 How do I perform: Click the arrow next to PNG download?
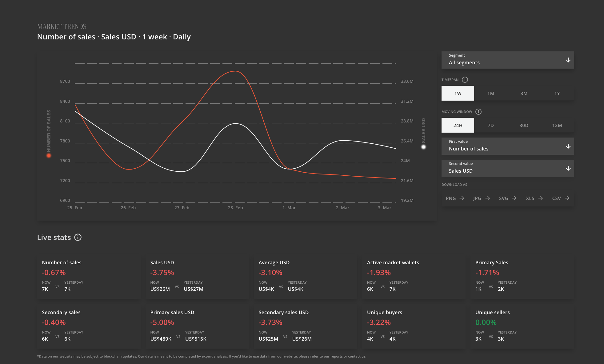click(x=462, y=198)
